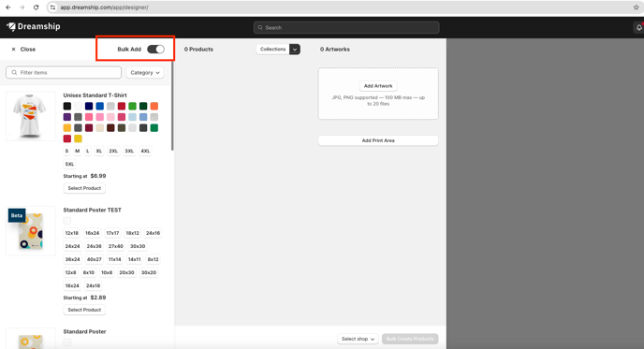
Task: Go back using the browser back arrow
Action: (x=8, y=7)
